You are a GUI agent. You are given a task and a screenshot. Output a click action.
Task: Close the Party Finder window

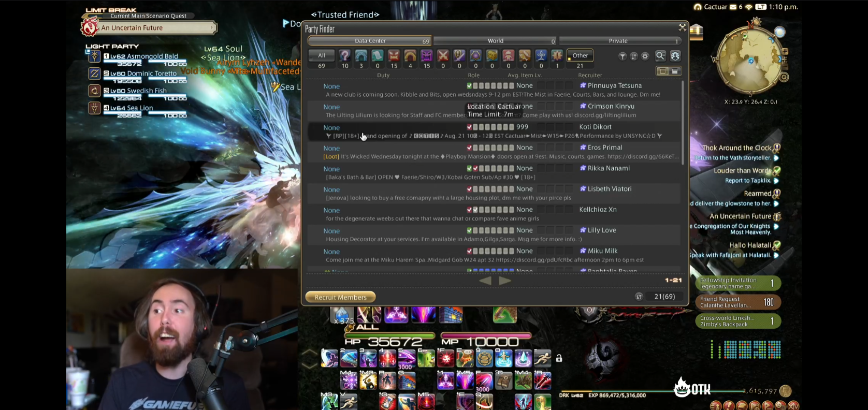682,27
